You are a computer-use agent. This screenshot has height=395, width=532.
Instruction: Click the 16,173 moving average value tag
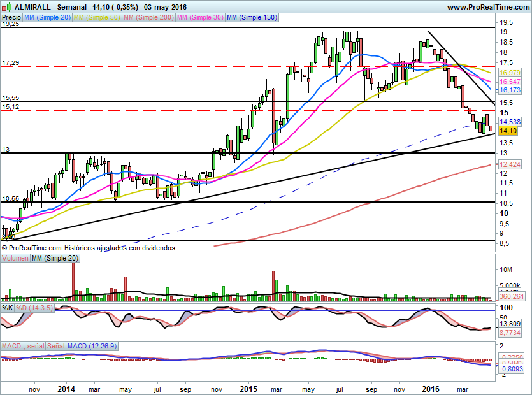click(x=510, y=90)
